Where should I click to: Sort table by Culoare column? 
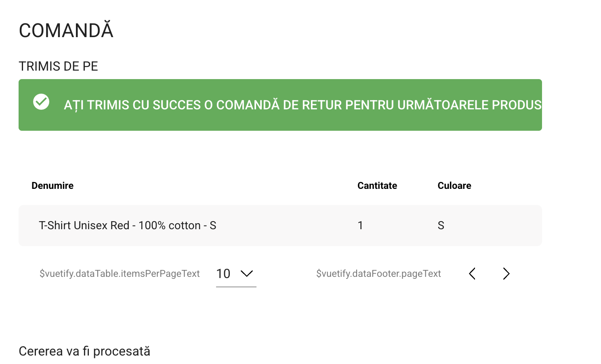tap(454, 186)
